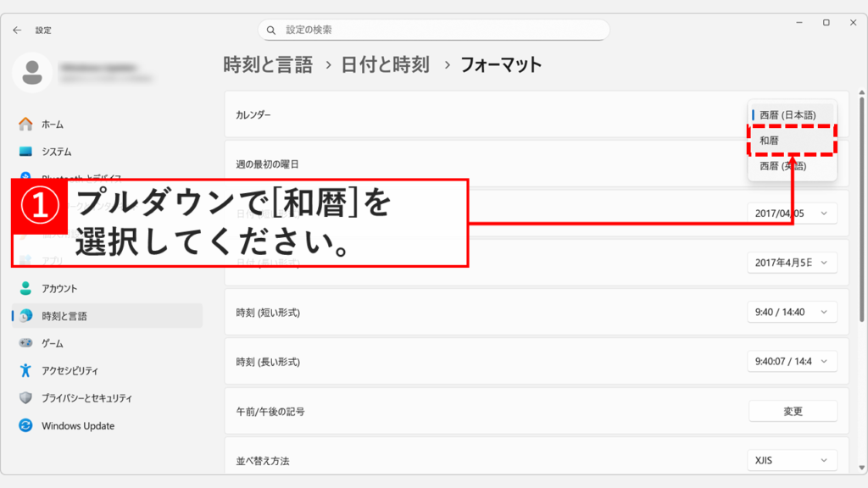The width and height of the screenshot is (868, 488).
Task: Expand the XJIS 並べ替え方法 dropdown
Action: pos(791,460)
